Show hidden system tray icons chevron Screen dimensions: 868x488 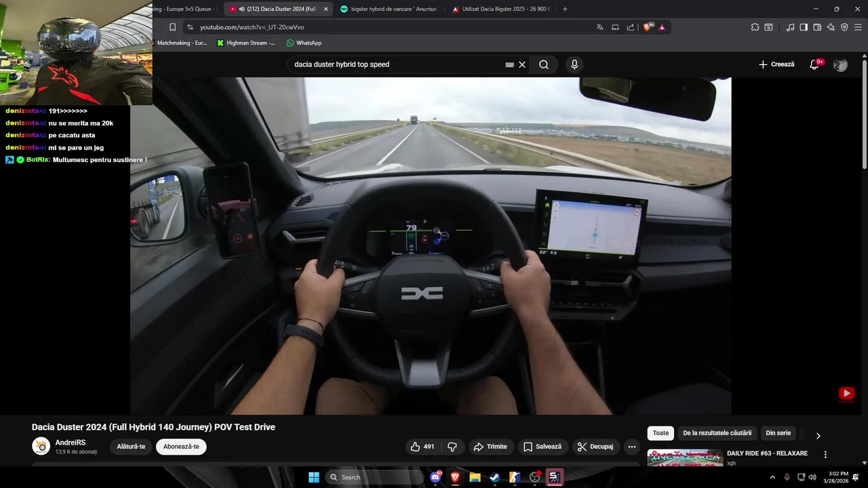[772, 477]
